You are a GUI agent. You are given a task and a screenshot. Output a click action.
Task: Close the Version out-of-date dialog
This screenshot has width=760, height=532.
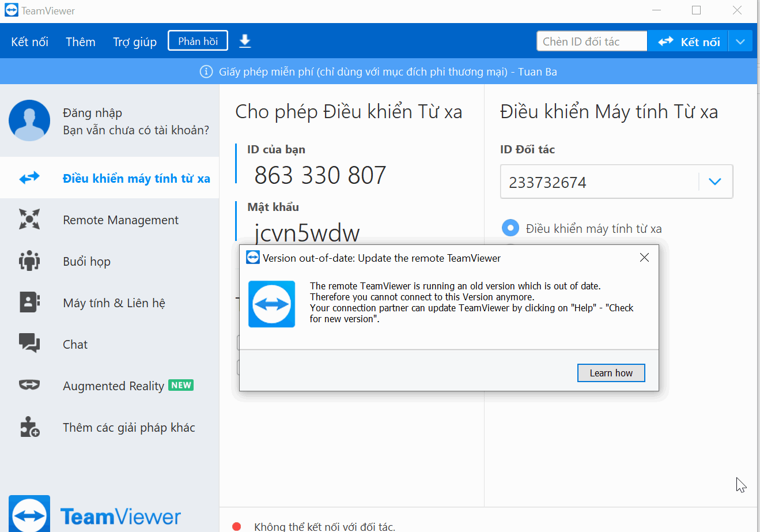[644, 258]
